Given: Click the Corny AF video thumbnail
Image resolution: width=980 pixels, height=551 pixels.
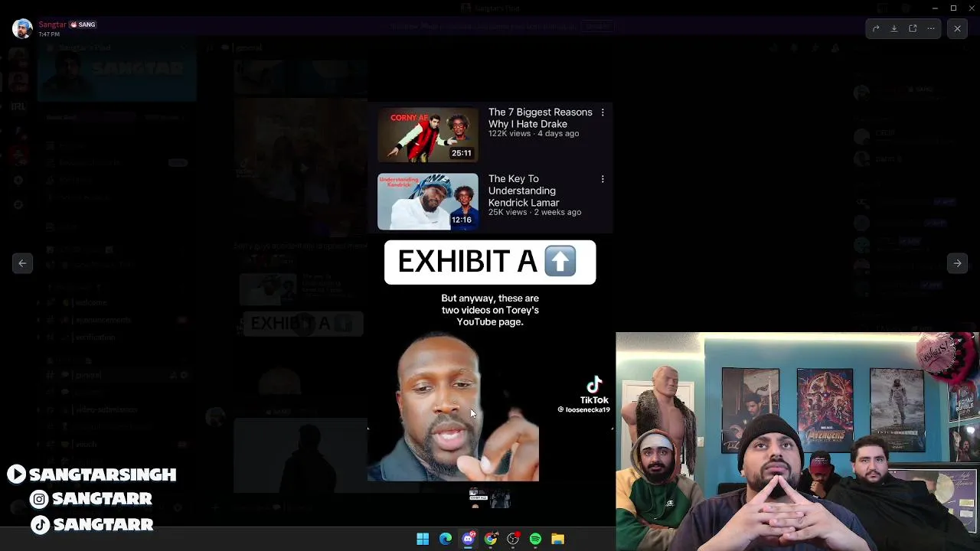Looking at the screenshot, I should tap(427, 135).
